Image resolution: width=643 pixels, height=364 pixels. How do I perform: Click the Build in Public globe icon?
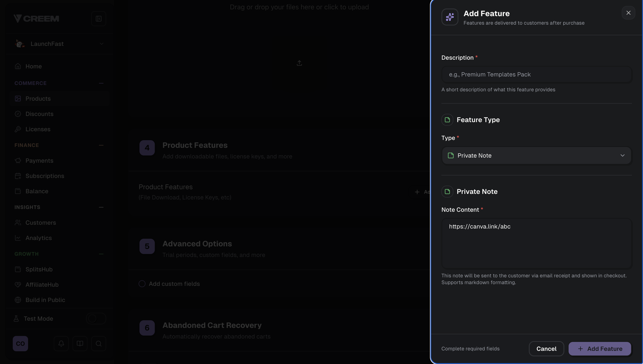[18, 300]
